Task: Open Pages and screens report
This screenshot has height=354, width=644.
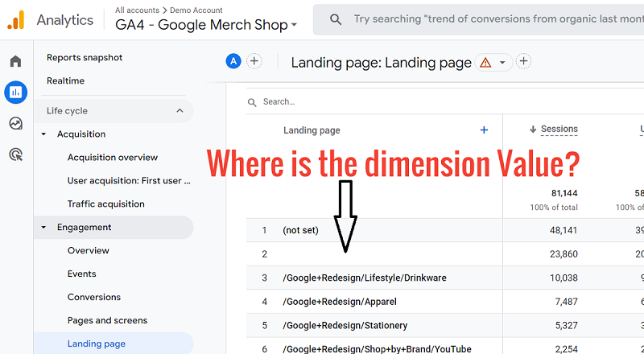Action: pyautogui.click(x=107, y=320)
